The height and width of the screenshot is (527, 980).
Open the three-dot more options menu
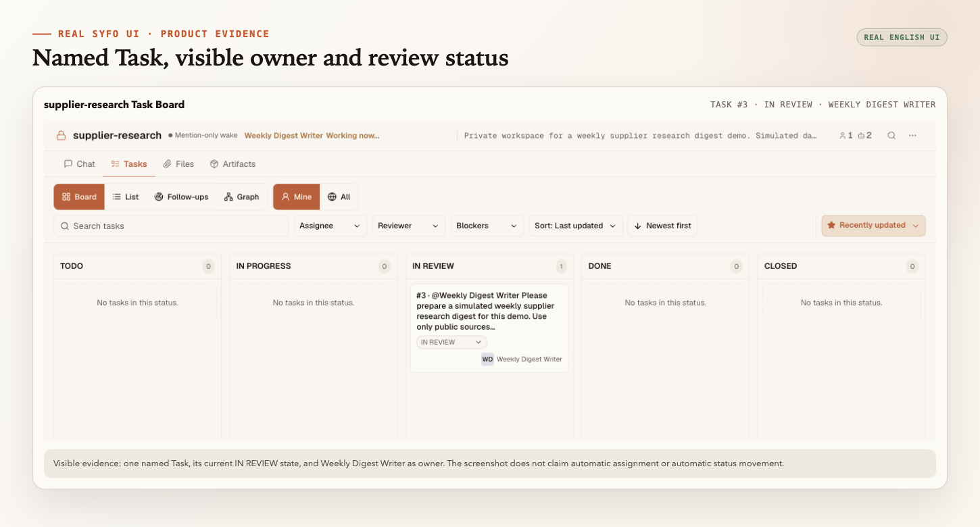pos(912,136)
